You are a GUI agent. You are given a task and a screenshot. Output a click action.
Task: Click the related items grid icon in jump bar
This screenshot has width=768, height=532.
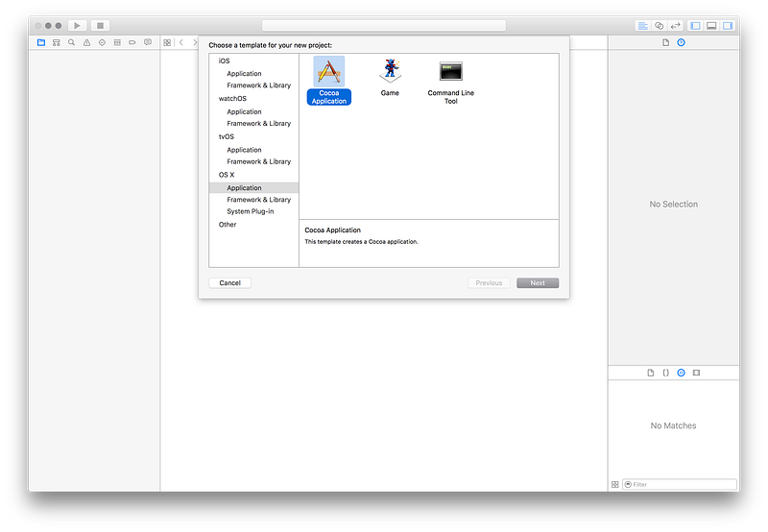click(167, 42)
